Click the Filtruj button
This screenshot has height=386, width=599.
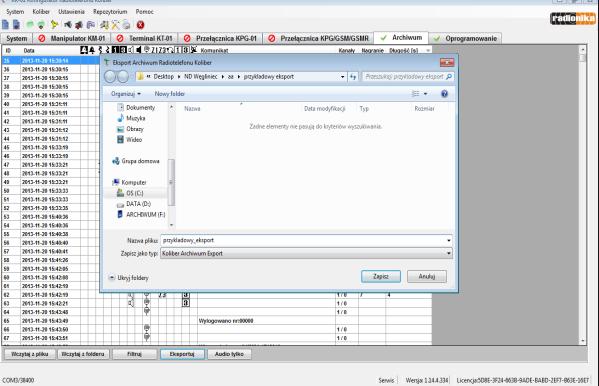tap(134, 354)
